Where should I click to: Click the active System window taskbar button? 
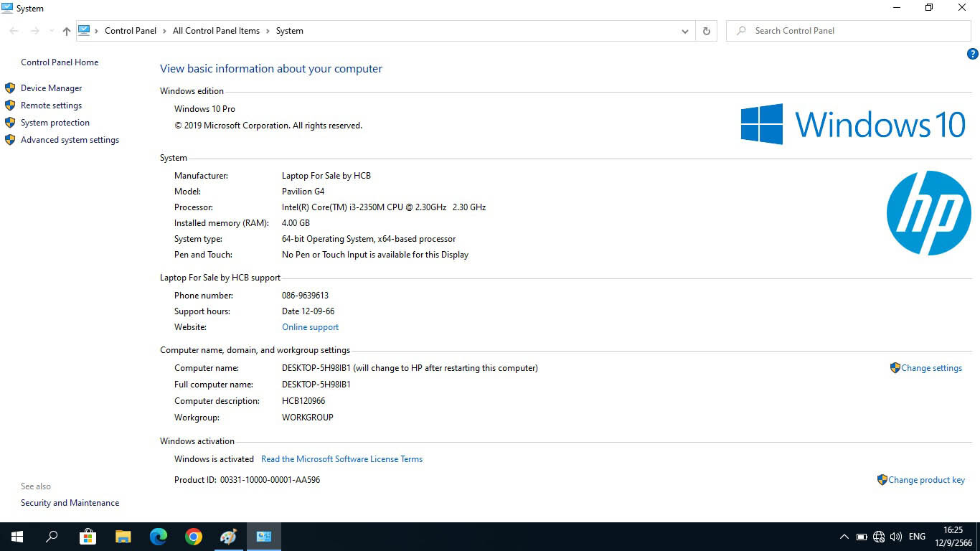point(264,537)
